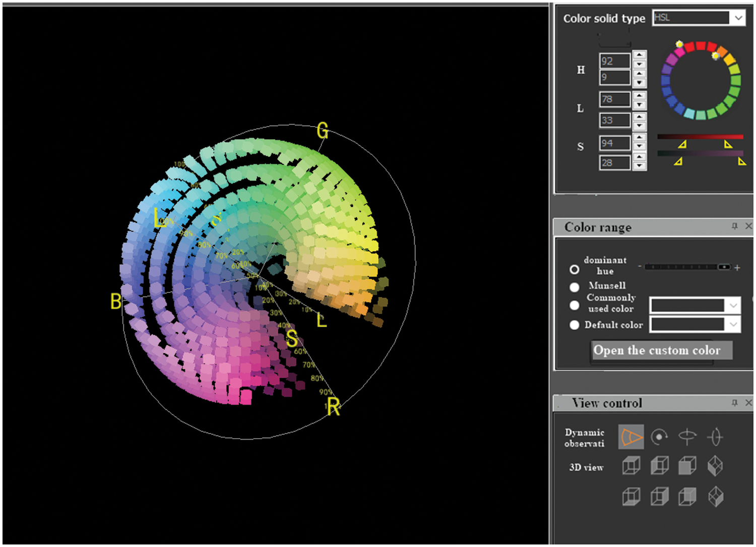Expand the Default color dropdown
This screenshot has height=547, width=756.
click(733, 325)
